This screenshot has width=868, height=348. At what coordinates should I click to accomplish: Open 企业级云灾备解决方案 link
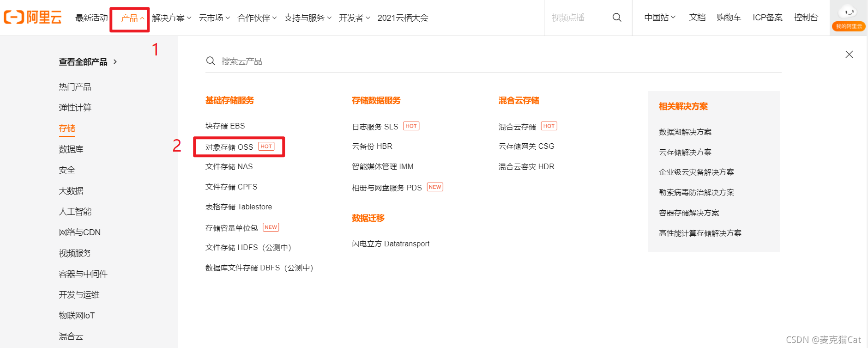point(696,172)
